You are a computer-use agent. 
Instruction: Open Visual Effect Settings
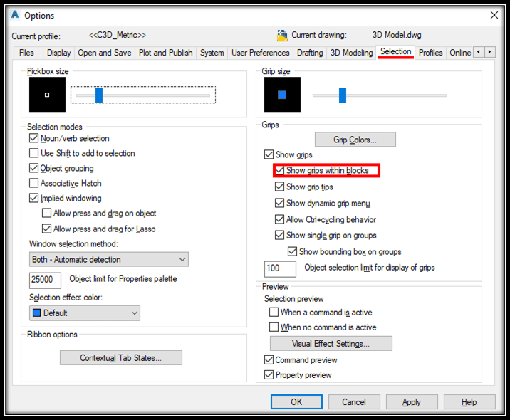coord(331,344)
